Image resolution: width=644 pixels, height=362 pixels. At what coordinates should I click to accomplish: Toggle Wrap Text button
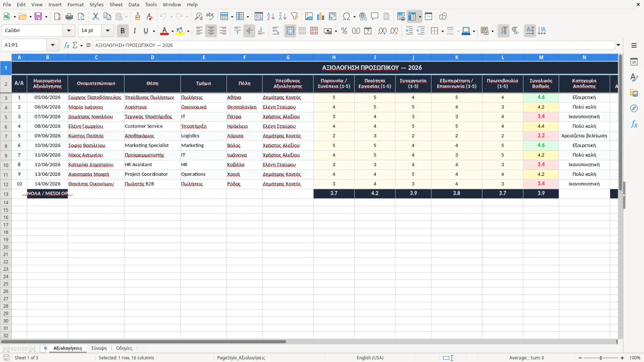click(x=276, y=31)
